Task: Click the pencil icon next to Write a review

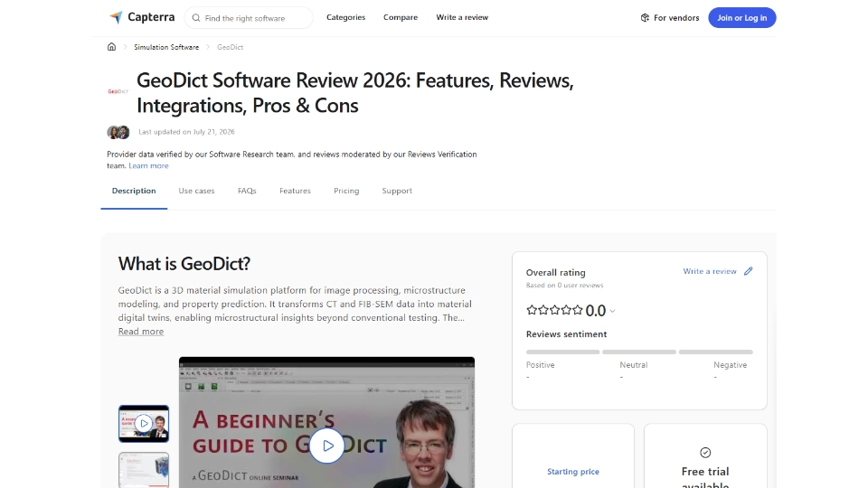Action: (749, 271)
